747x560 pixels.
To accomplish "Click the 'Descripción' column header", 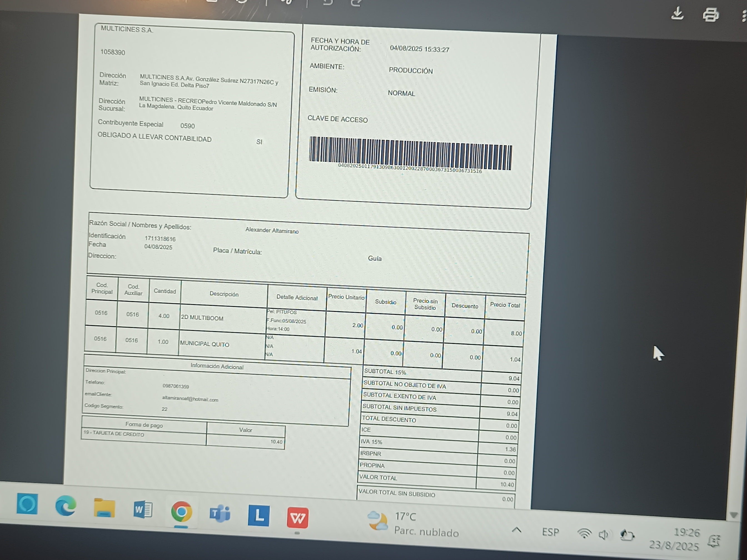I will click(x=224, y=294).
